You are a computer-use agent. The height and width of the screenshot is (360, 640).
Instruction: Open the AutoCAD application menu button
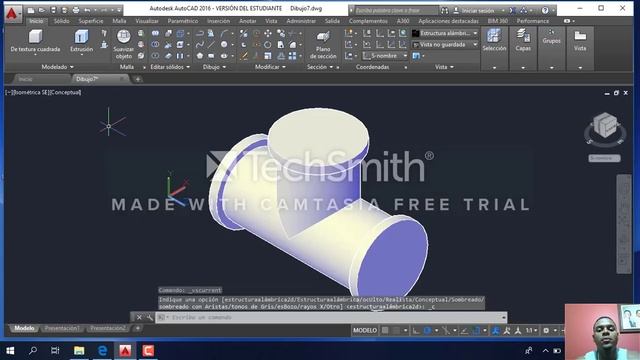pos(12,13)
